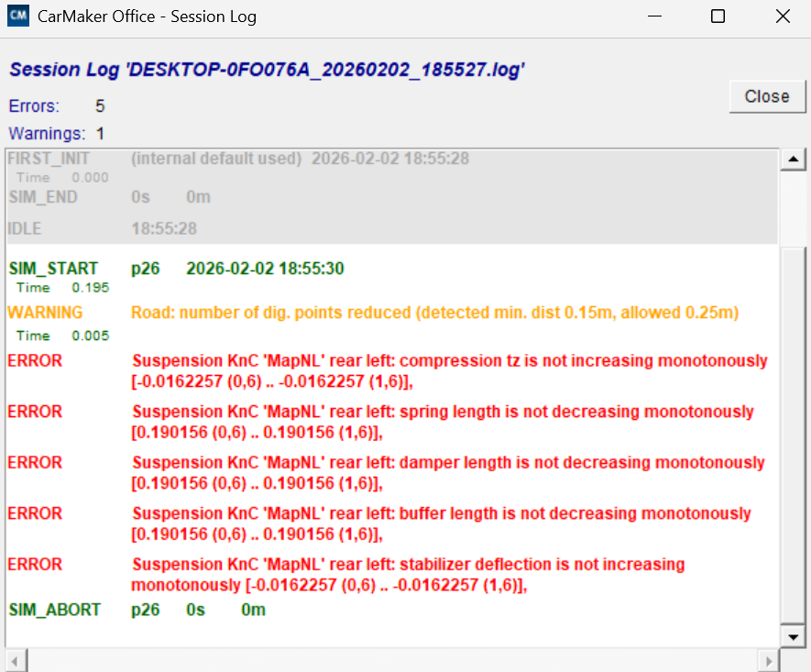Image resolution: width=811 pixels, height=672 pixels.
Task: Click the vertical scrollbar down arrow
Action: (791, 636)
